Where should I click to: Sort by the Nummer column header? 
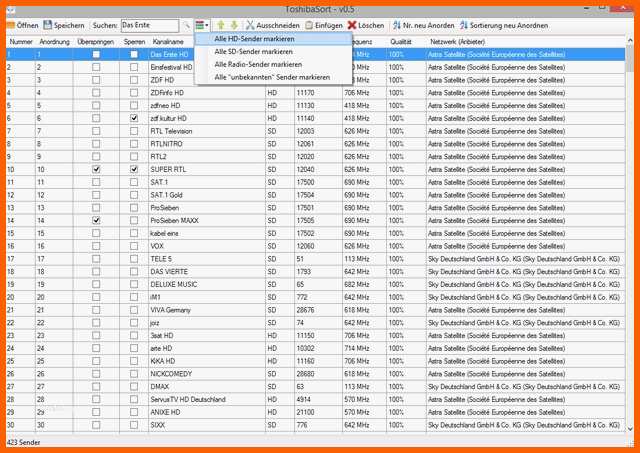point(21,42)
